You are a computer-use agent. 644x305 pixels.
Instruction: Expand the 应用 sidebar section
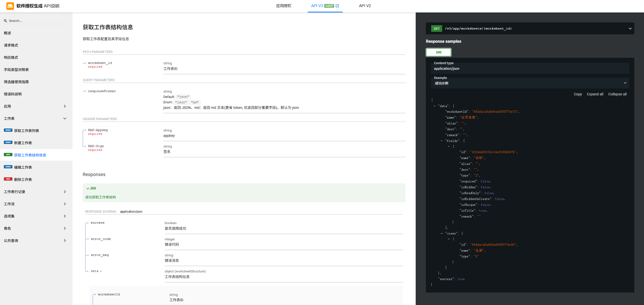point(65,106)
